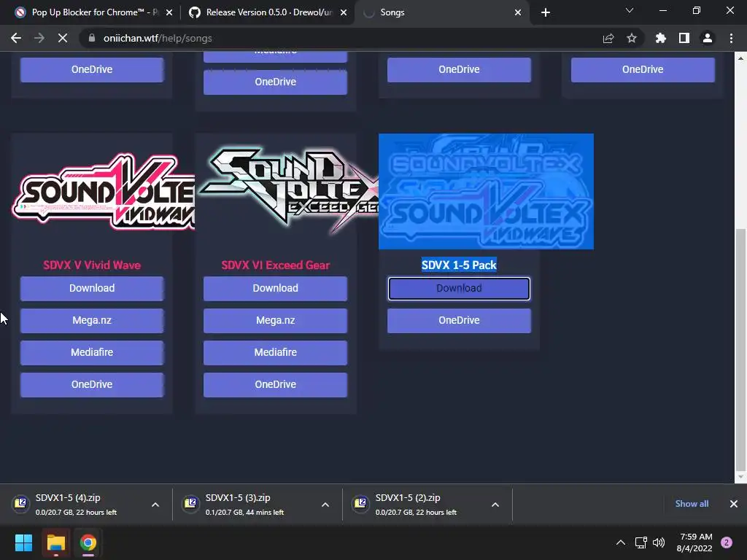Download SDVX VI Exceed Gear
Screen dimensions: 747x560
275,288
